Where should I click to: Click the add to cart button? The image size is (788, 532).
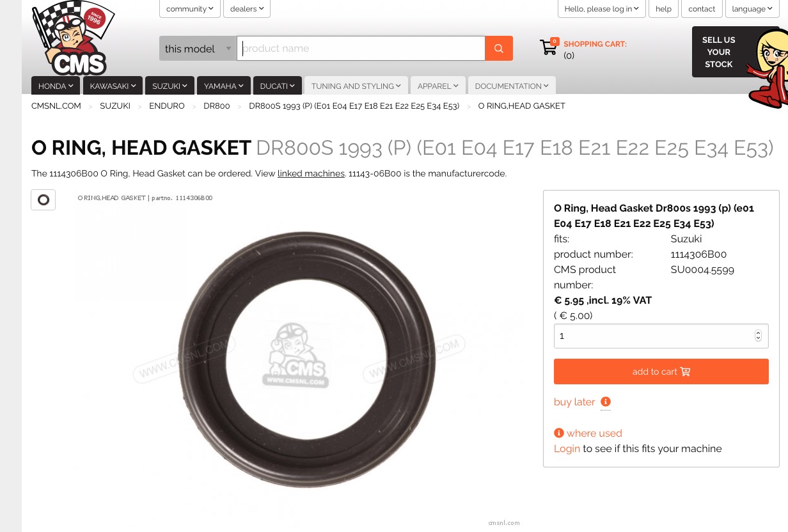661,372
